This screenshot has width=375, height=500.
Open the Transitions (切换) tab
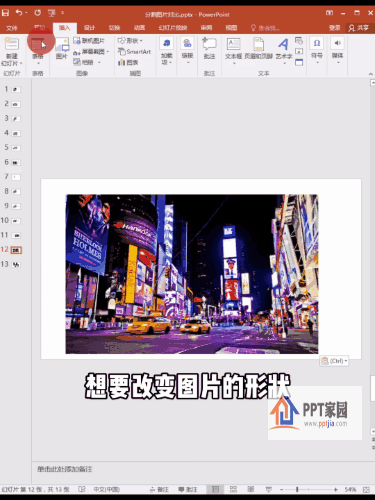(x=114, y=28)
